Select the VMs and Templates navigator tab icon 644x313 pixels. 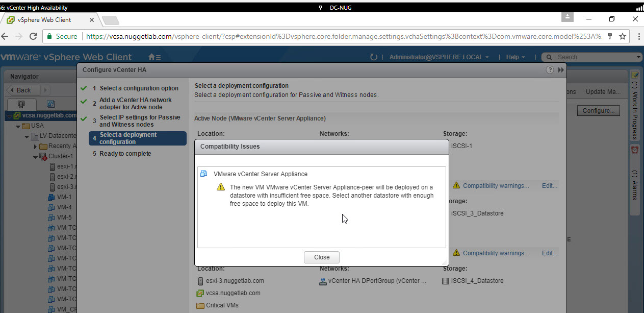click(x=50, y=103)
